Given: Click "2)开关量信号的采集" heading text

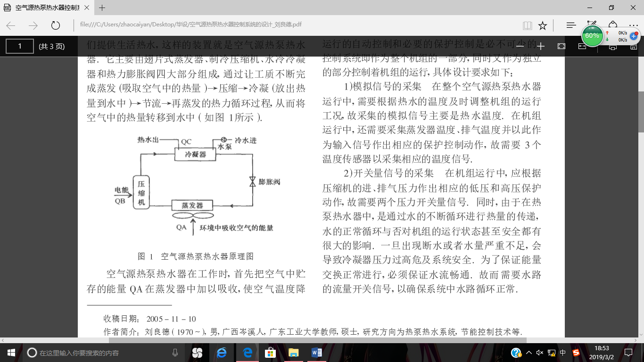Looking at the screenshot, I should 388,173.
